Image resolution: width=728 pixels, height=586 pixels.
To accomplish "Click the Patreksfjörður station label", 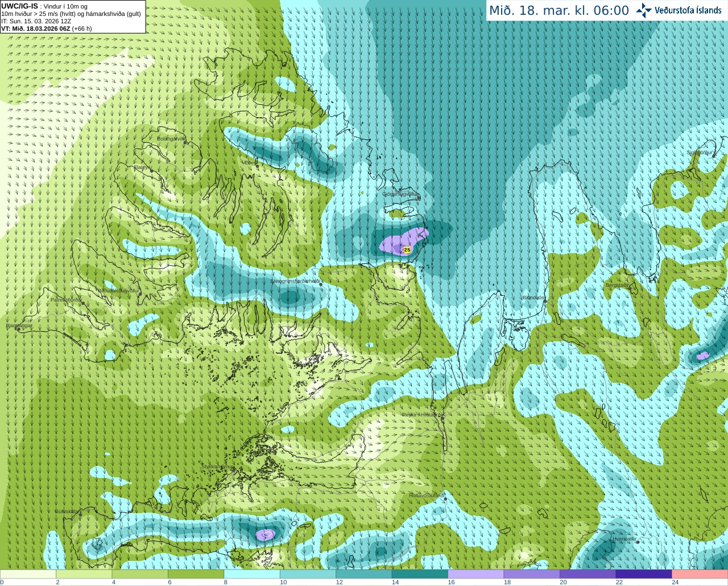I will coord(66,299).
